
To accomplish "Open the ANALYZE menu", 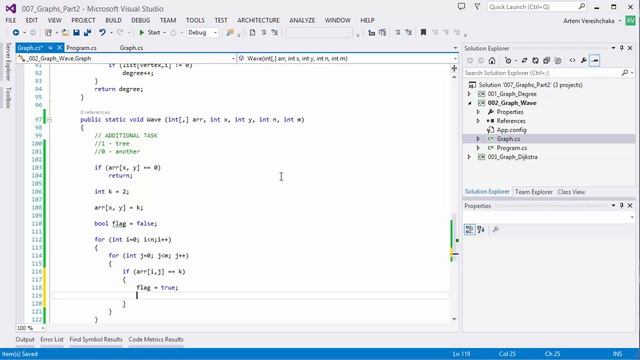I will (302, 20).
